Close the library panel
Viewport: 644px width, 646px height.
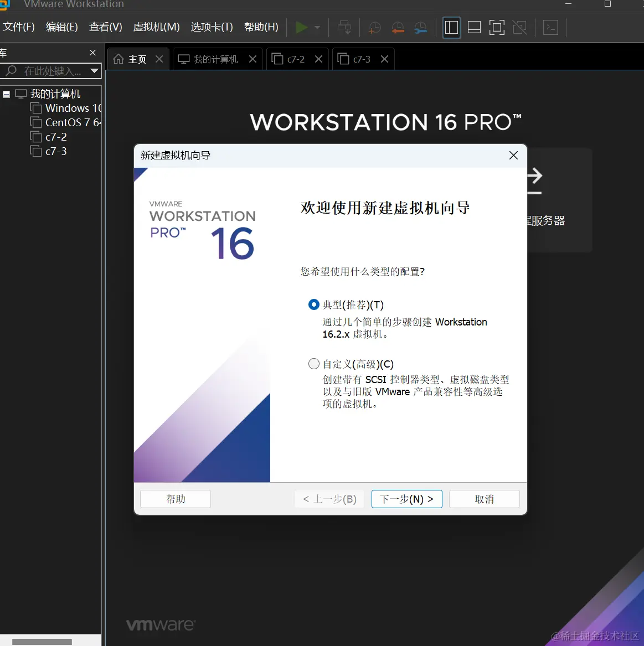[92, 53]
